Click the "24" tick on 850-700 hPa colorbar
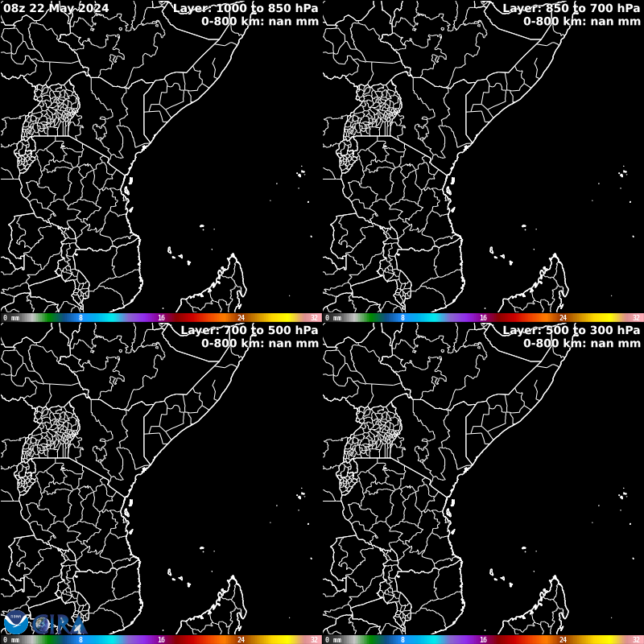The height and width of the screenshot is (644, 644). pyautogui.click(x=563, y=318)
